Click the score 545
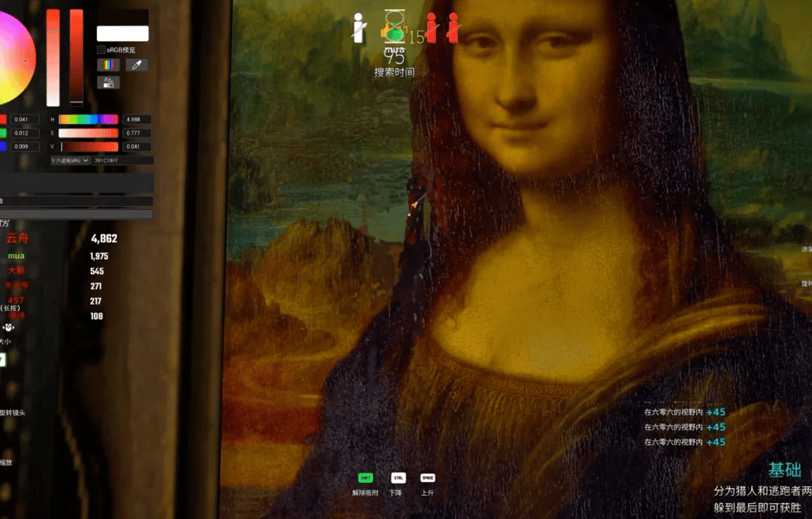This screenshot has height=519, width=812. coord(97,271)
